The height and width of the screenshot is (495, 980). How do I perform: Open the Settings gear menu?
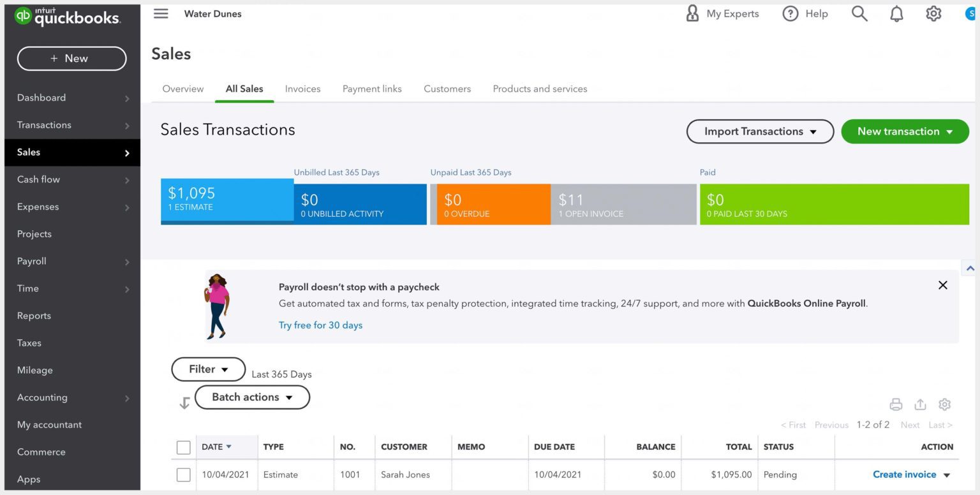(933, 13)
